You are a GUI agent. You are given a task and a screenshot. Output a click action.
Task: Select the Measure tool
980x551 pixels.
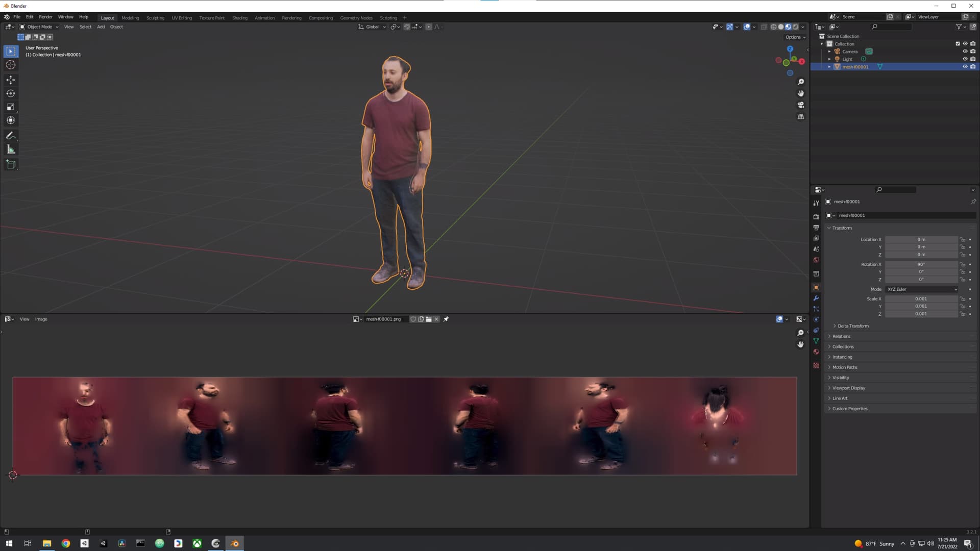pos(11,149)
